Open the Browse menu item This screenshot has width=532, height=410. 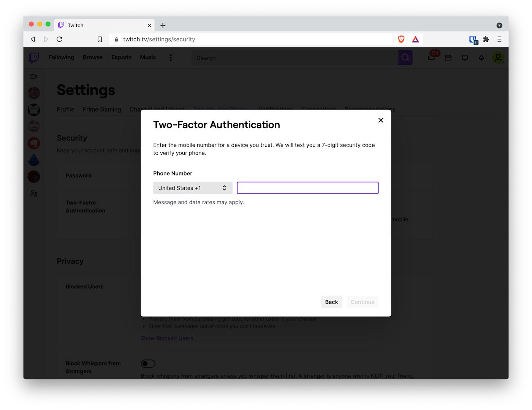[x=92, y=57]
